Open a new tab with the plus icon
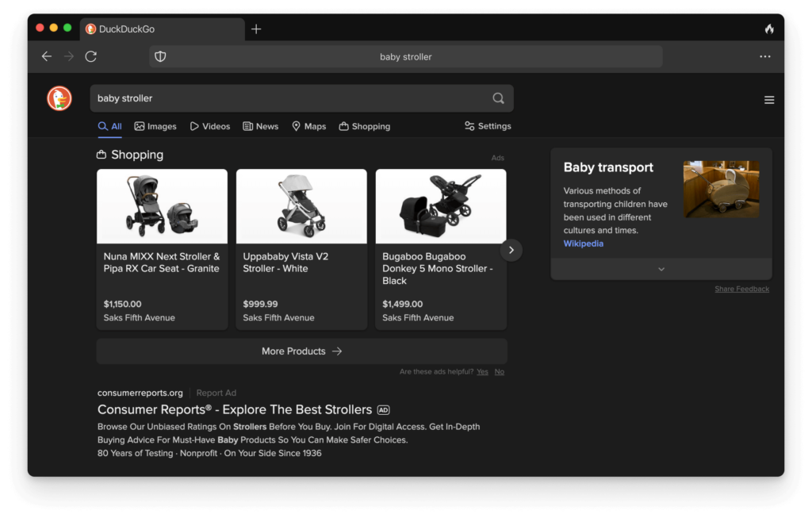The width and height of the screenshot is (812, 518). tap(256, 29)
